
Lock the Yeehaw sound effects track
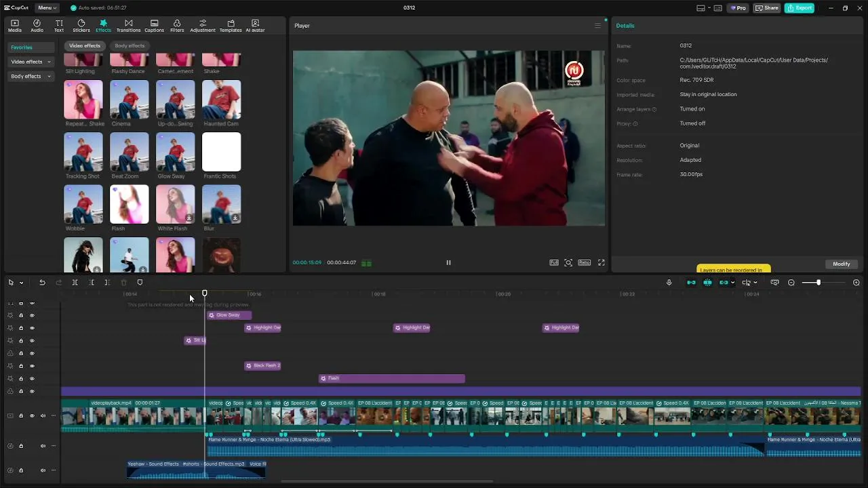point(21,470)
